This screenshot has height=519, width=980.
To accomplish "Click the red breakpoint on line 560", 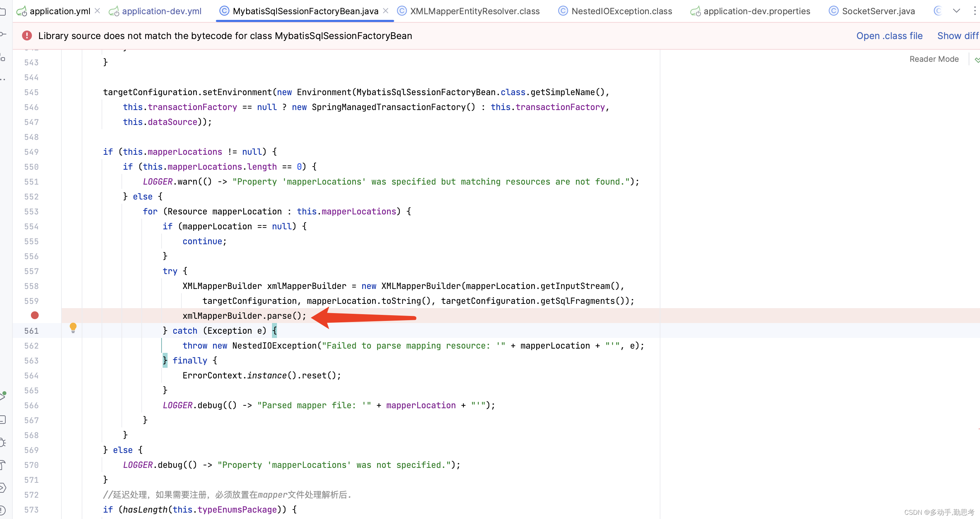I will click(x=35, y=315).
